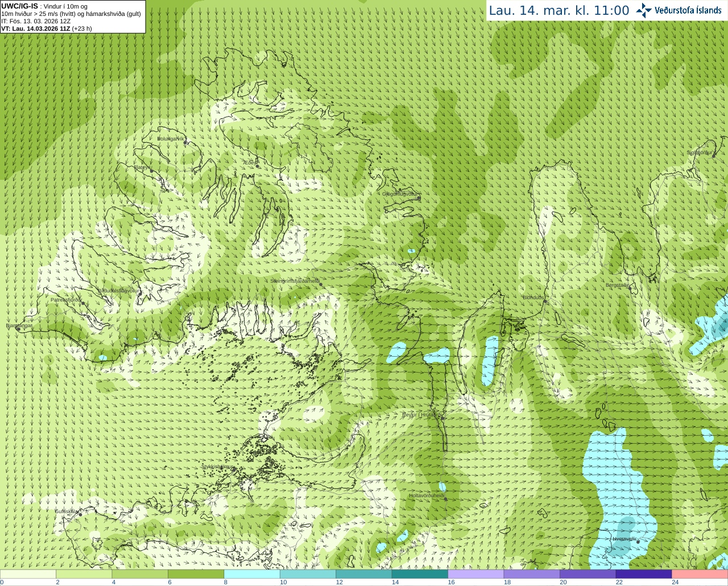Click the Hveravellir station dot
The image size is (728, 586).
638,542
